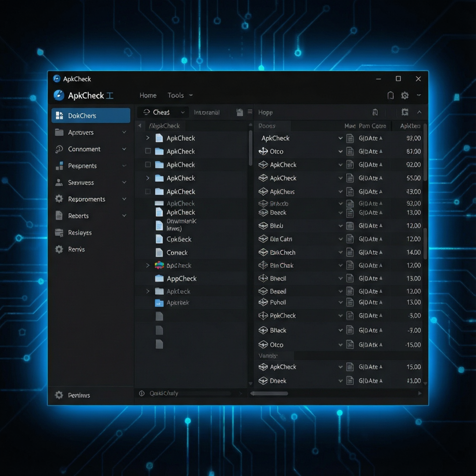
Task: Click the Apkteo column header
Action: pyautogui.click(x=410, y=126)
